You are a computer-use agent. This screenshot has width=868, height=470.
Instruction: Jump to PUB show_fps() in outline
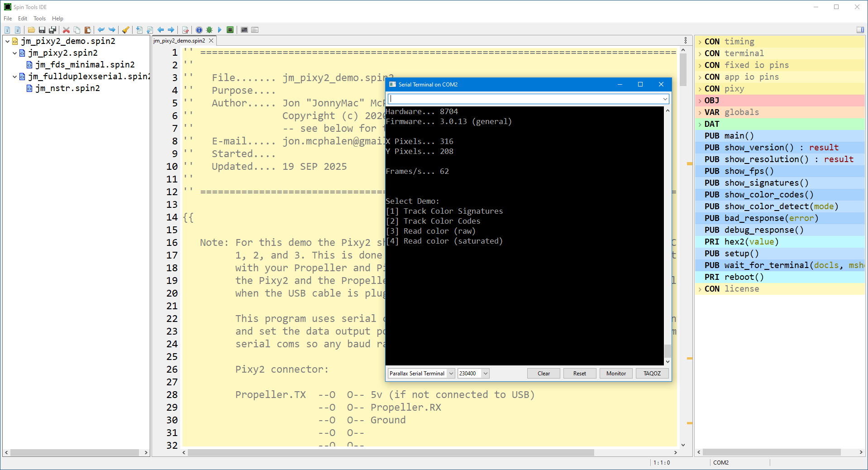coord(749,171)
